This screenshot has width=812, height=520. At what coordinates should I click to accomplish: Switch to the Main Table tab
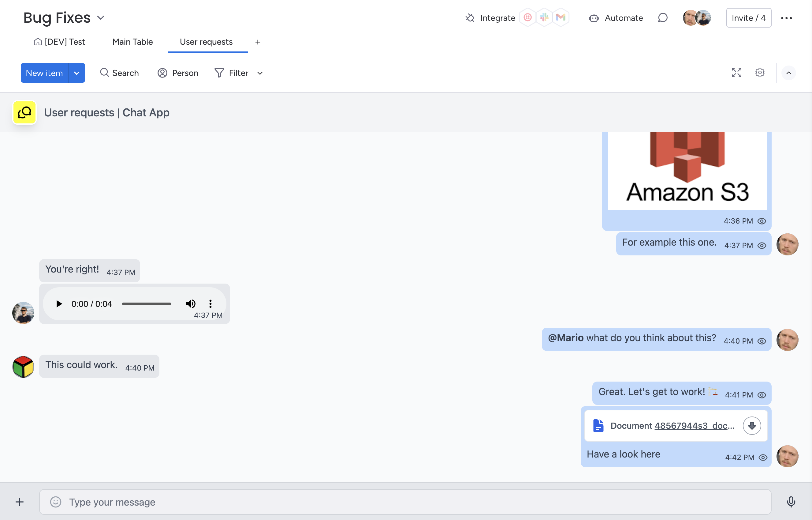(x=132, y=42)
